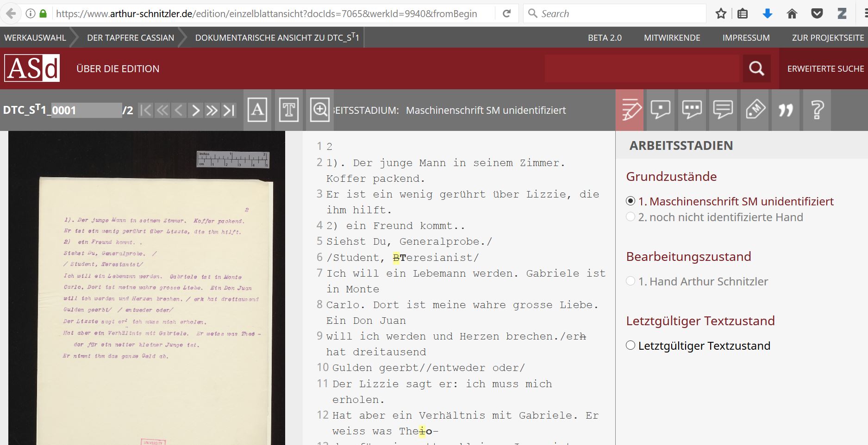The height and width of the screenshot is (445, 868).
Task: Select noch nicht identifizierte Hand option
Action: coord(631,217)
